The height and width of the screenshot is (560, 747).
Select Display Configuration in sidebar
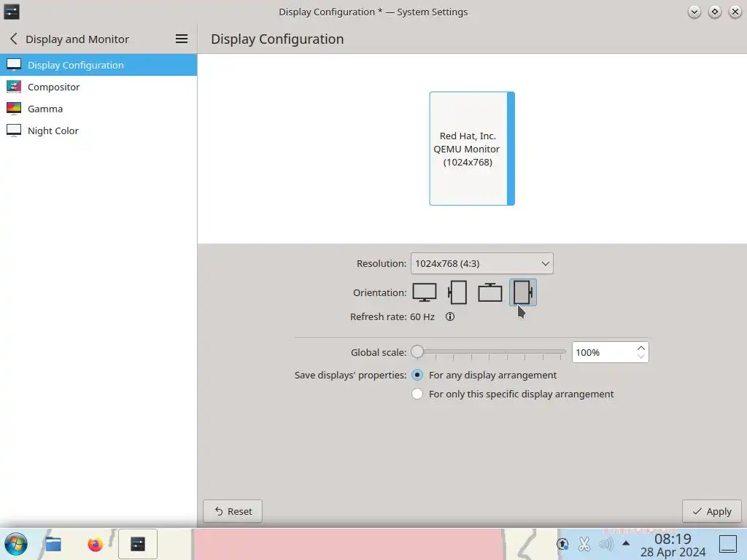tap(98, 65)
